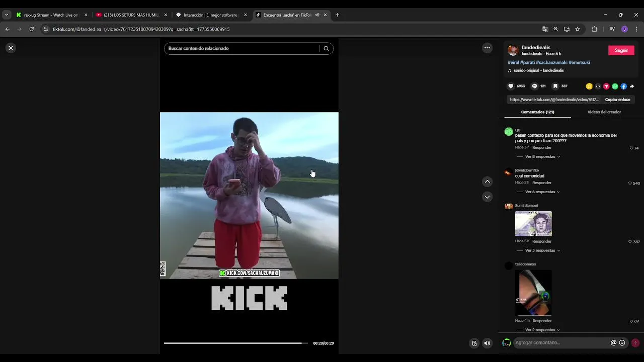Focus the related content search field
Screen dimensions: 644x362
click(242, 49)
